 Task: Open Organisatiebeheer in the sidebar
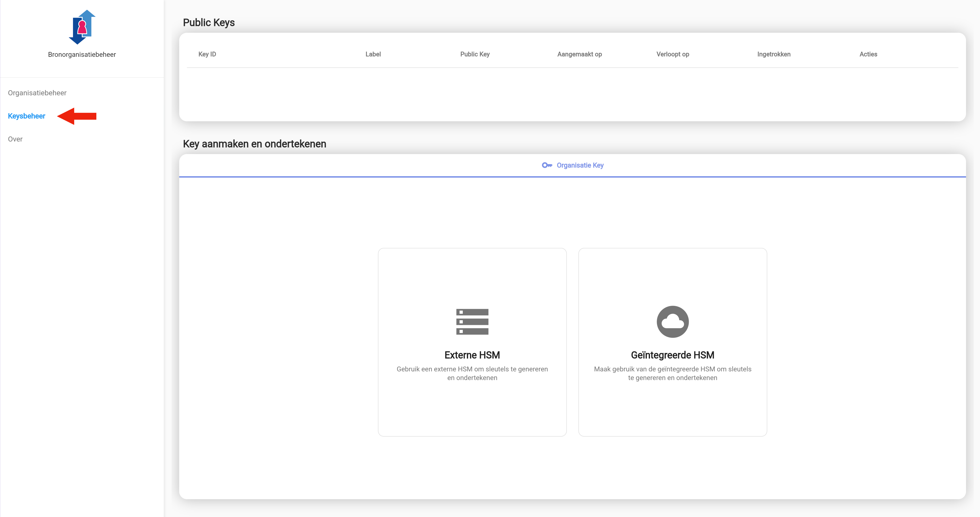(37, 93)
